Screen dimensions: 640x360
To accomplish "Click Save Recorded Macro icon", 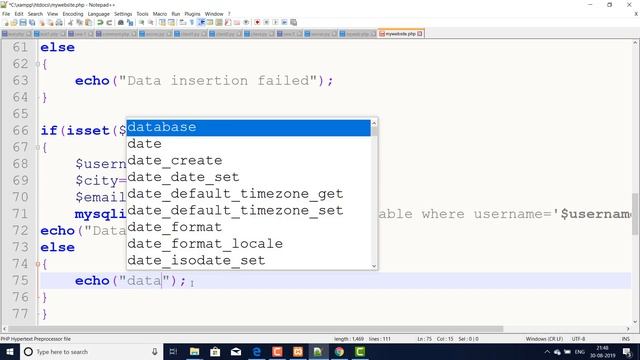I will coord(293,22).
